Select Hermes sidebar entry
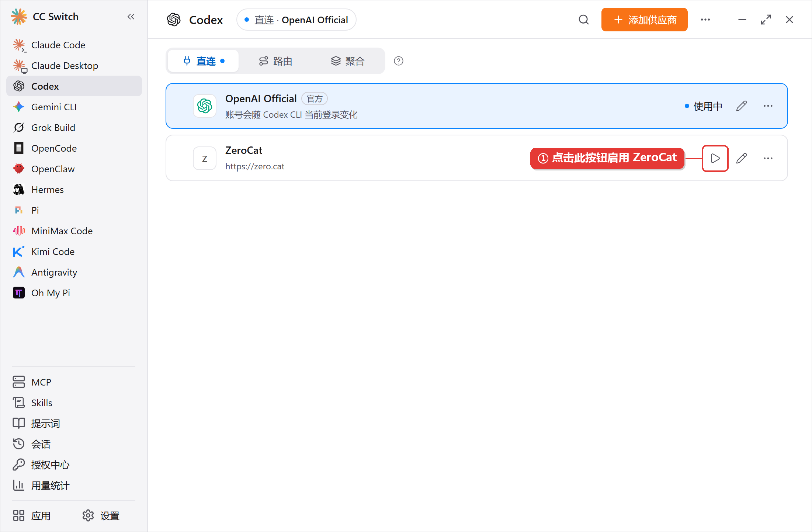 click(74, 190)
